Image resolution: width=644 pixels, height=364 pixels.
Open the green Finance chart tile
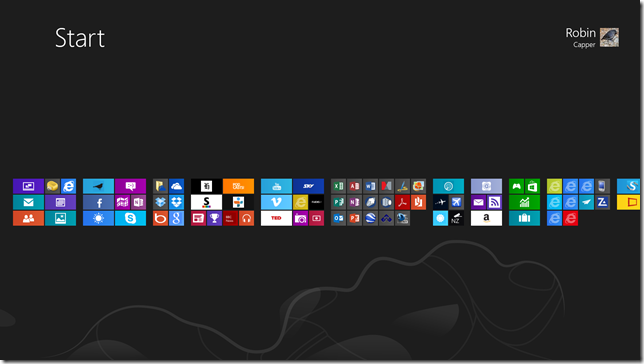524,202
